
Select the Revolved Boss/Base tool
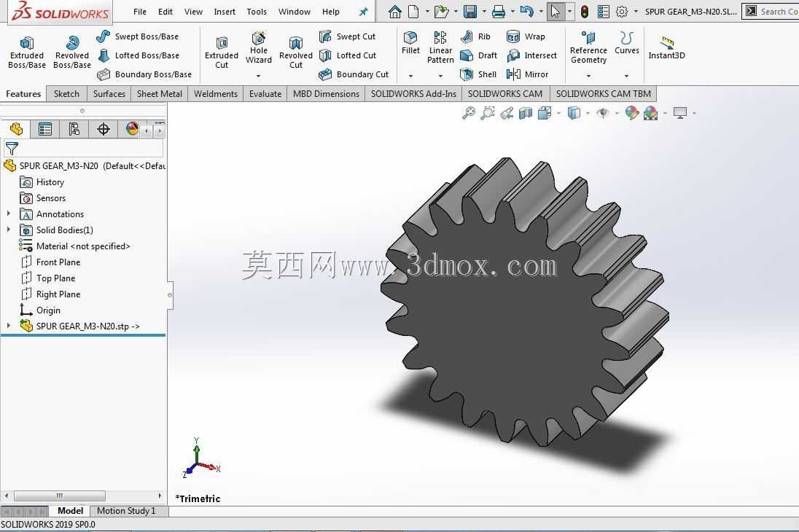(x=72, y=52)
